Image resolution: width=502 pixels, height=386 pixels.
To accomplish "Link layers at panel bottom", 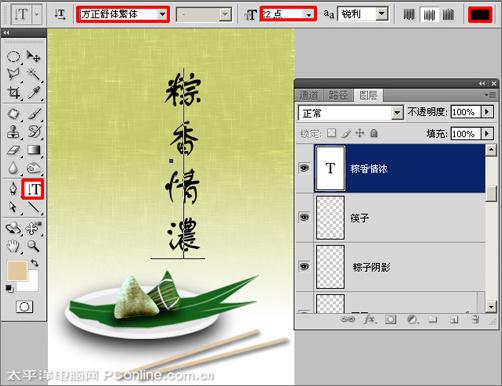I will pyautogui.click(x=348, y=319).
